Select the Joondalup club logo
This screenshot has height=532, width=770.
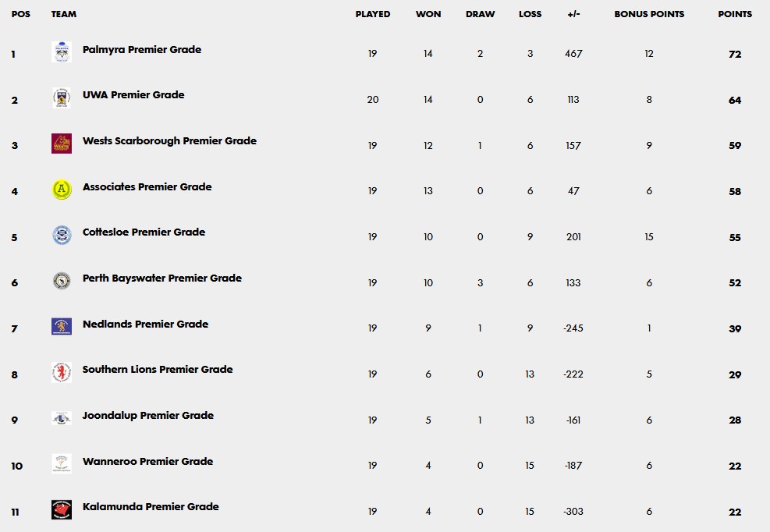(x=62, y=418)
